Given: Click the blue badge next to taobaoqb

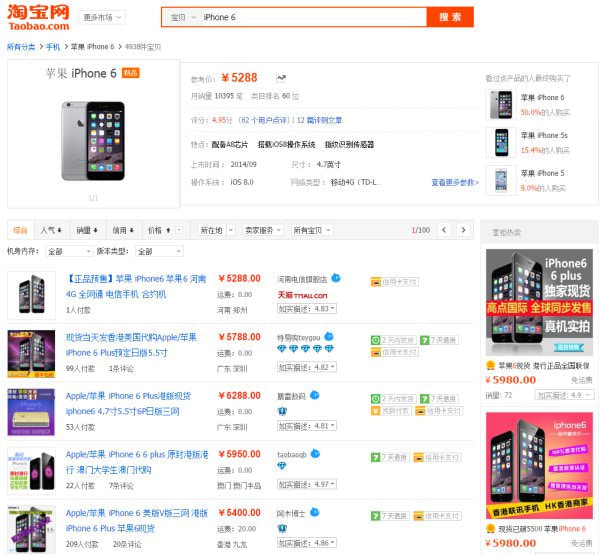Looking at the screenshot, I should (x=315, y=454).
